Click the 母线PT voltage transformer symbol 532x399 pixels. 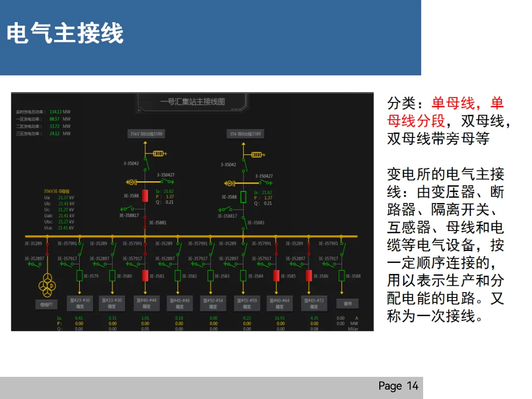[47, 286]
